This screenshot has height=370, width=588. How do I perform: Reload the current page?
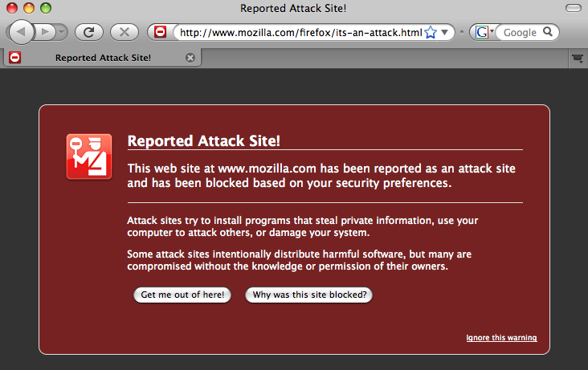pyautogui.click(x=88, y=32)
